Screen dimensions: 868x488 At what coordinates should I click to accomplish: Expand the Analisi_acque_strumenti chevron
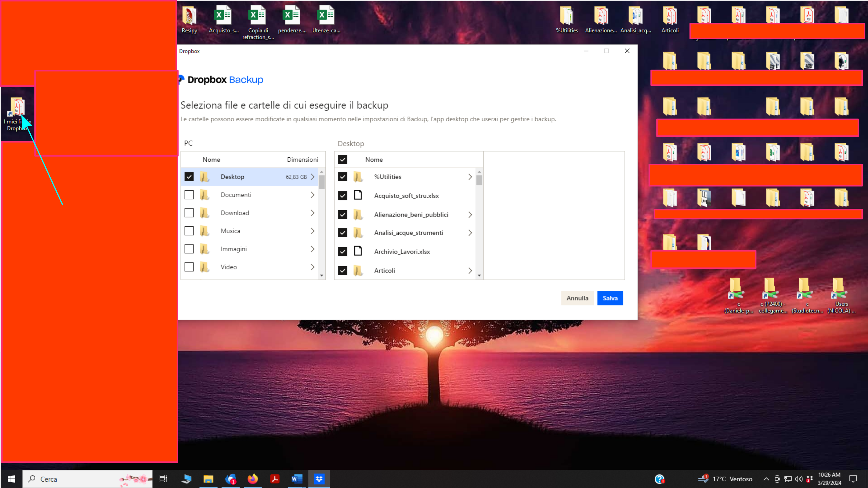[x=470, y=232]
